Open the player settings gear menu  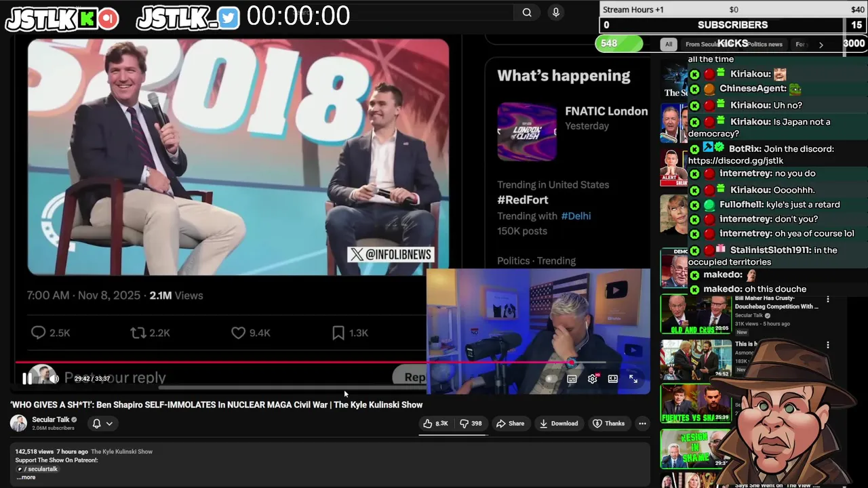click(x=592, y=379)
